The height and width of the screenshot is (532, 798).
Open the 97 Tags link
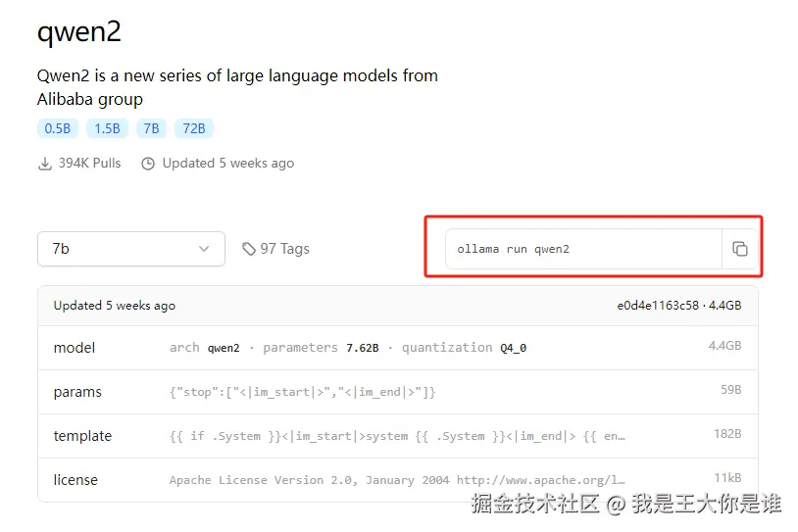(275, 249)
